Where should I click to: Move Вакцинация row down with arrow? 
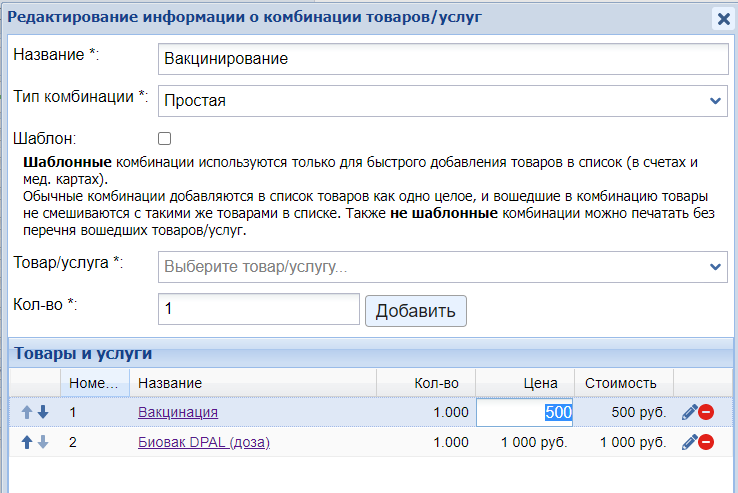coord(42,412)
